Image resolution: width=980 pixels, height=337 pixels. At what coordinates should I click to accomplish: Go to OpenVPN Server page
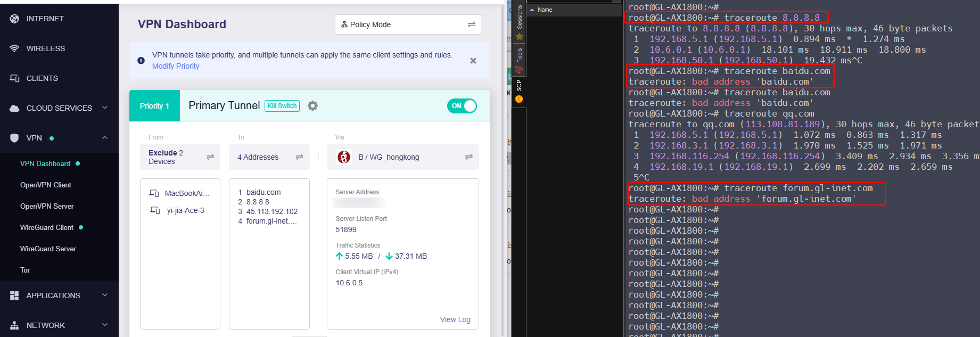coord(47,206)
